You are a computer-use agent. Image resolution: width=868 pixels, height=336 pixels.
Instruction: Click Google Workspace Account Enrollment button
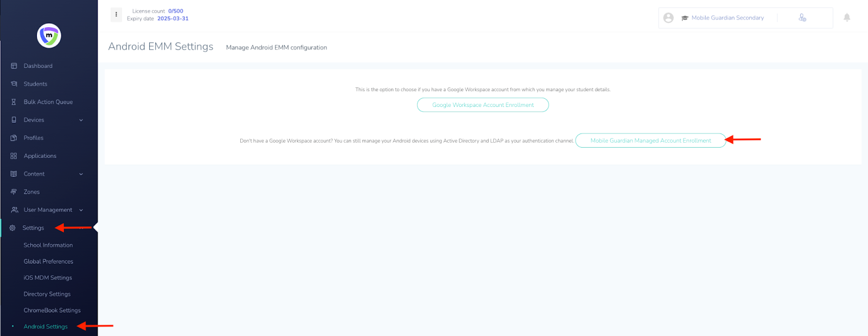[483, 105]
